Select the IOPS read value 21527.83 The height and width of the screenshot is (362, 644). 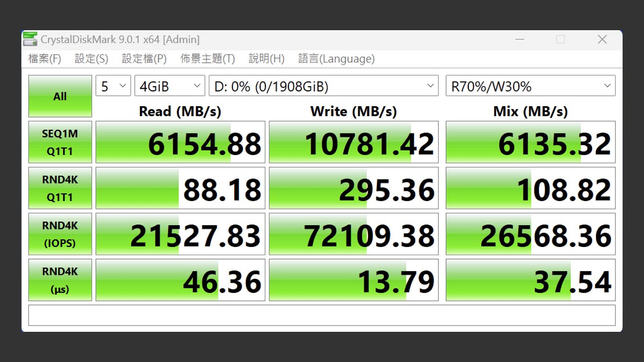click(180, 234)
